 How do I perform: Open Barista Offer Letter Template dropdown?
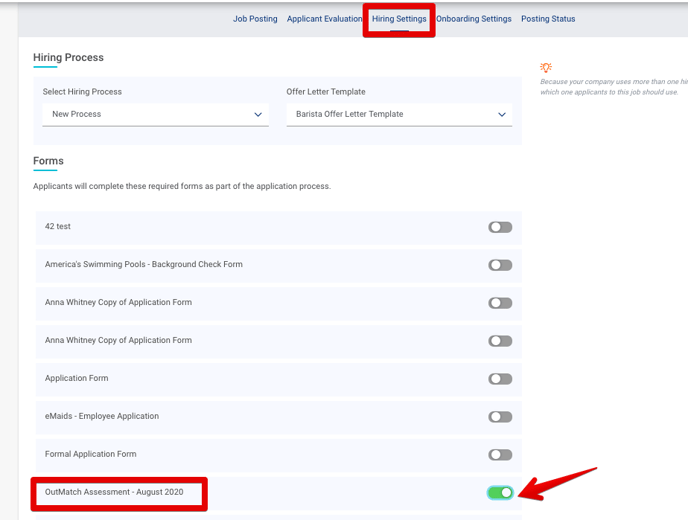[399, 115]
